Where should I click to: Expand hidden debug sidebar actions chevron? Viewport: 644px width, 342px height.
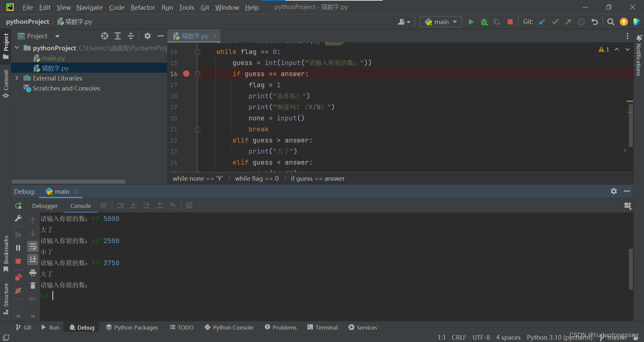[x=18, y=316]
